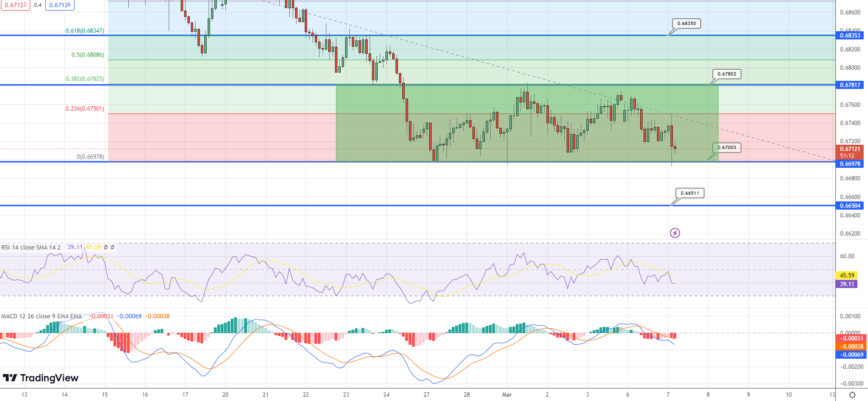868x401 pixels.
Task: Click the RSI 14 close indicator legend
Action: tap(31, 248)
